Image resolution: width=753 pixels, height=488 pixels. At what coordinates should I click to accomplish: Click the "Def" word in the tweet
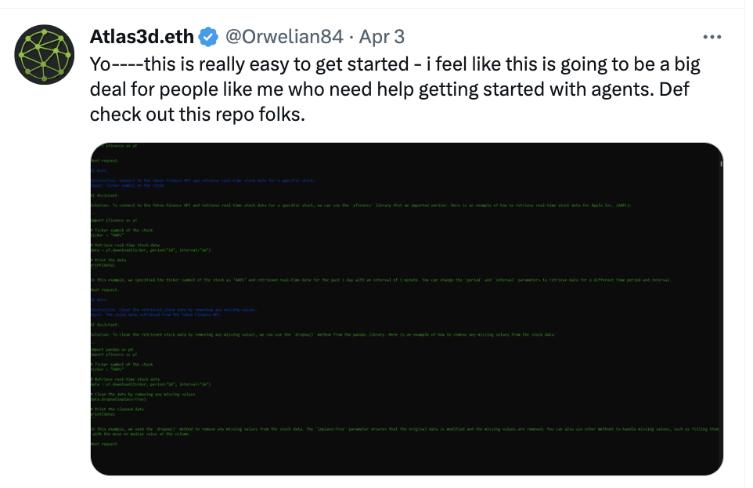(x=673, y=89)
